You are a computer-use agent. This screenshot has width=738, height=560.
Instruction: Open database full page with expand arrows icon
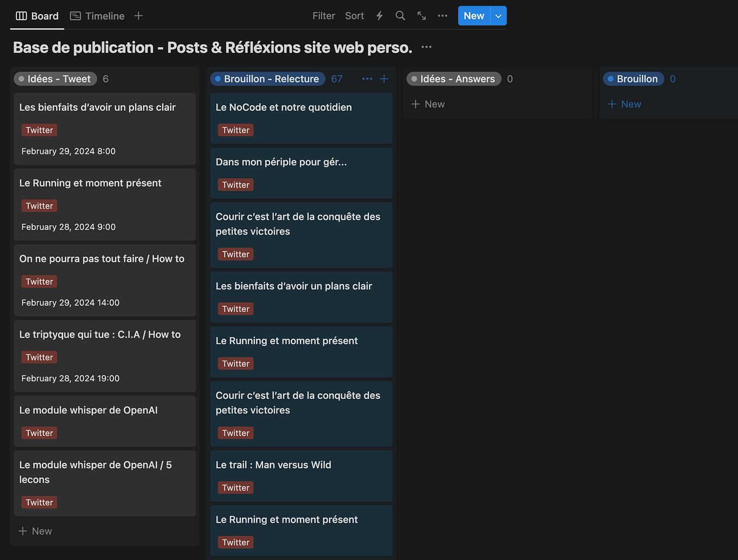point(421,16)
